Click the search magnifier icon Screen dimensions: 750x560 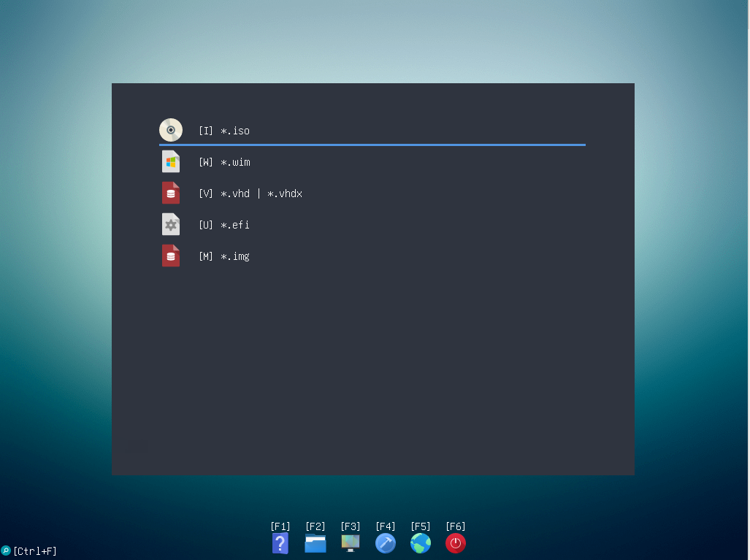click(x=6, y=551)
